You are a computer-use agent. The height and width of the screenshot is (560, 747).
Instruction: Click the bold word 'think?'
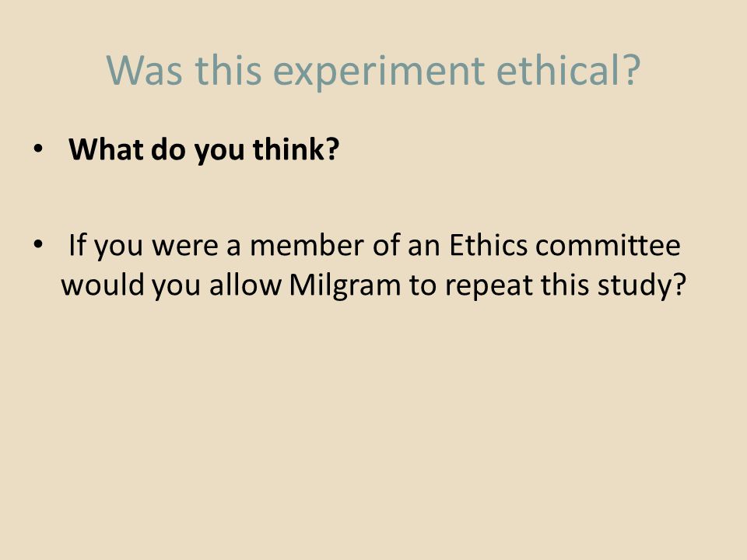[296, 149]
